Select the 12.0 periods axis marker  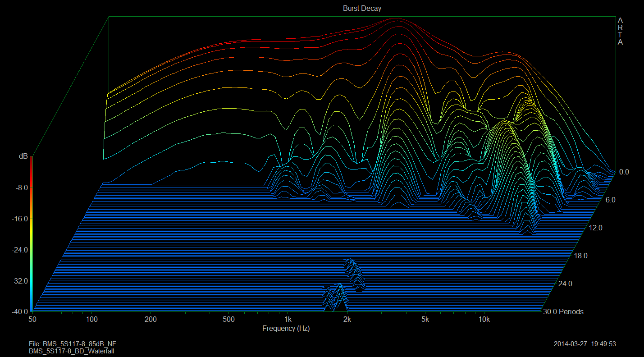click(x=595, y=228)
